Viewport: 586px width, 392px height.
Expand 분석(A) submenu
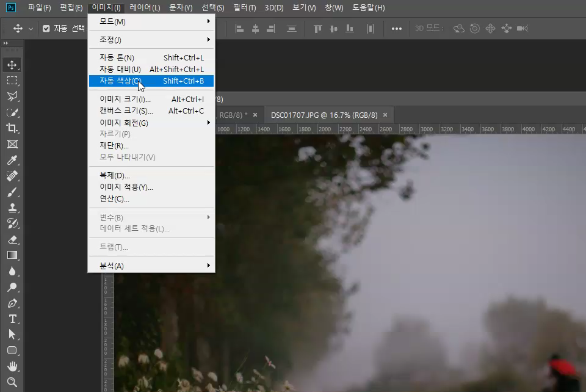click(151, 266)
